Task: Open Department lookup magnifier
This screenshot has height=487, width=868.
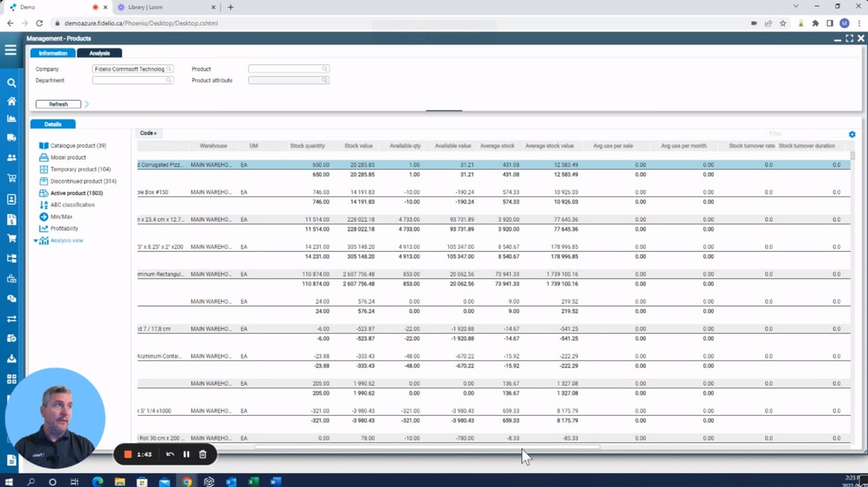Action: (169, 80)
